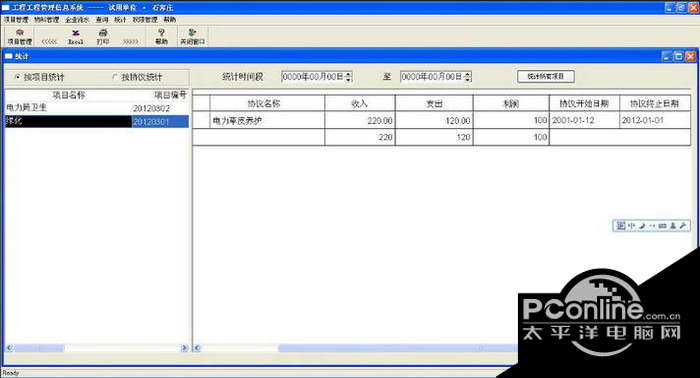Click the 收入 column header
Viewport: 700px width, 378px height.
[360, 104]
